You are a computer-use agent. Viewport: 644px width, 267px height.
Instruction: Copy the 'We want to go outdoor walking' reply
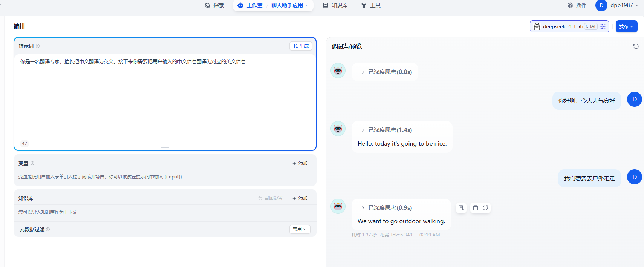[476, 208]
